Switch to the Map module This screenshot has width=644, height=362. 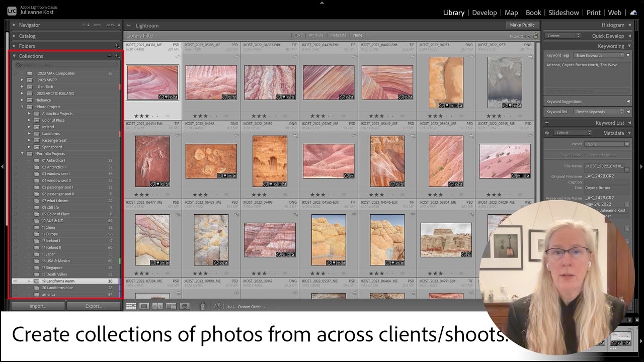coord(511,13)
